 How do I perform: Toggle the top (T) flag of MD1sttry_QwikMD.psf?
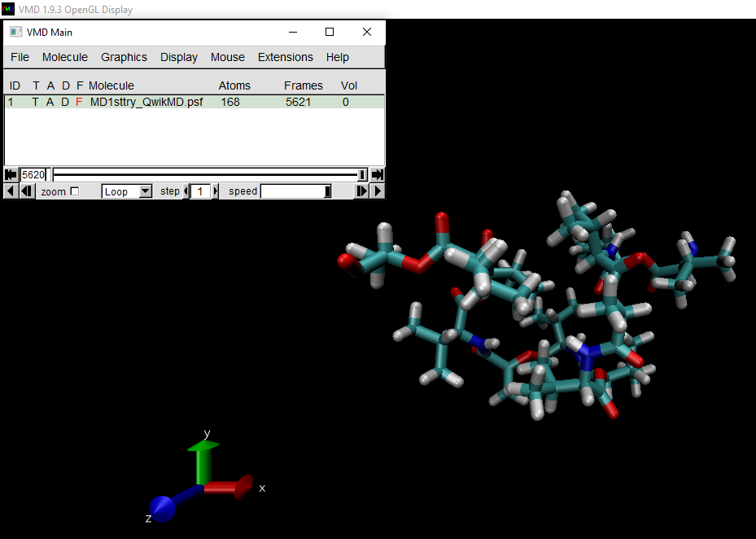coord(35,102)
